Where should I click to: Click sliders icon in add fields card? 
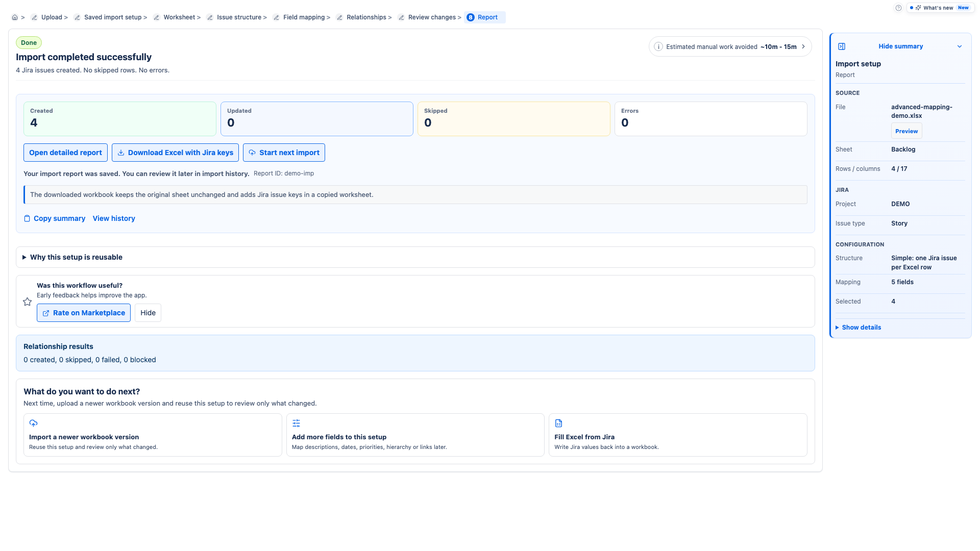pyautogui.click(x=296, y=423)
